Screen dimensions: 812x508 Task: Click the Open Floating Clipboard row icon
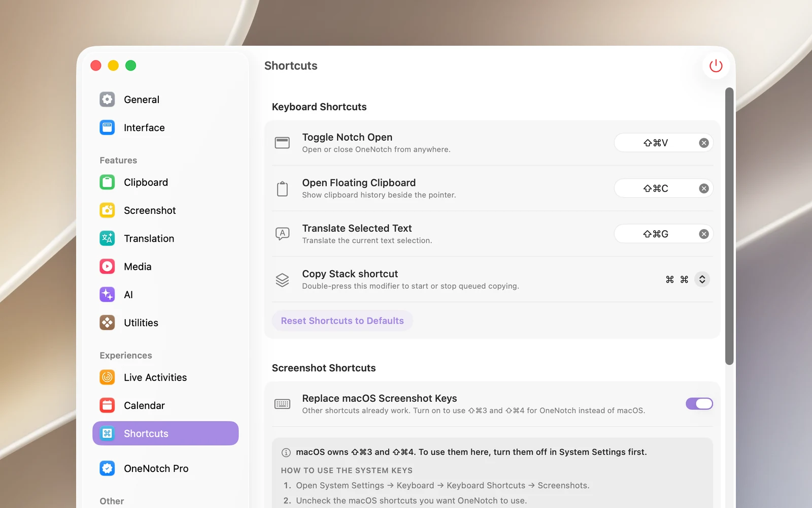point(282,188)
